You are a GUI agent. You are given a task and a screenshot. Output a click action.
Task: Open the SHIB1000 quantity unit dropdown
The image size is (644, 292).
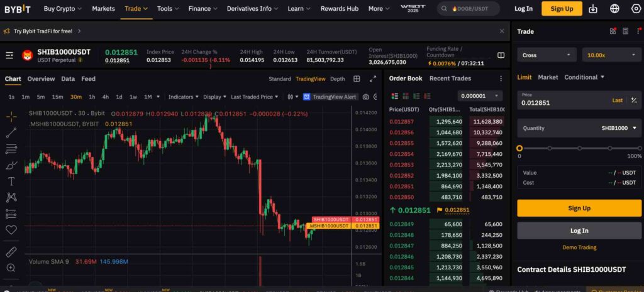click(619, 128)
